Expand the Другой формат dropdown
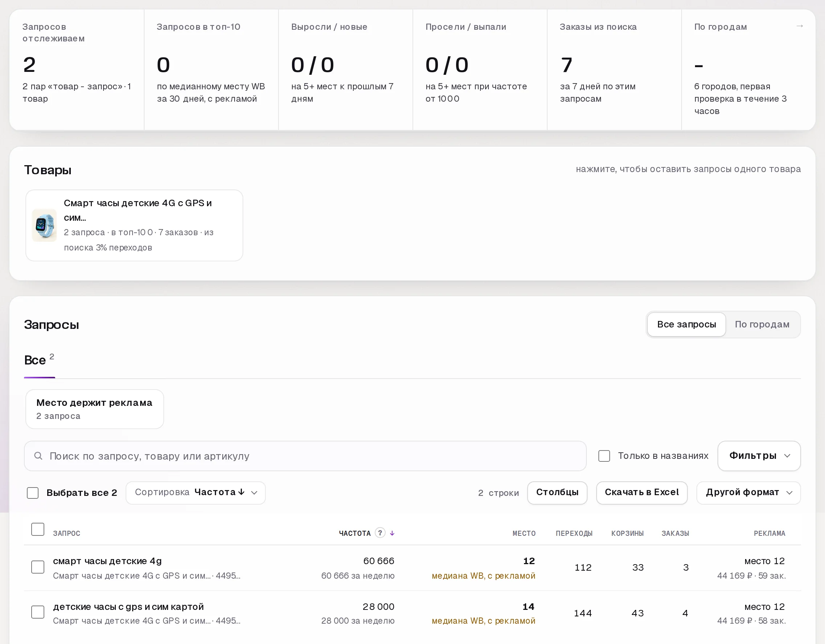This screenshot has height=644, width=825. click(748, 493)
